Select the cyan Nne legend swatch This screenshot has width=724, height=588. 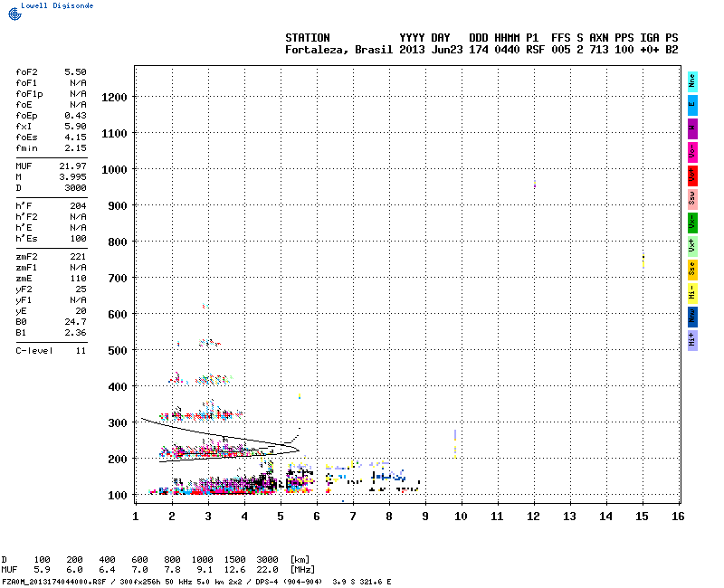coord(692,81)
